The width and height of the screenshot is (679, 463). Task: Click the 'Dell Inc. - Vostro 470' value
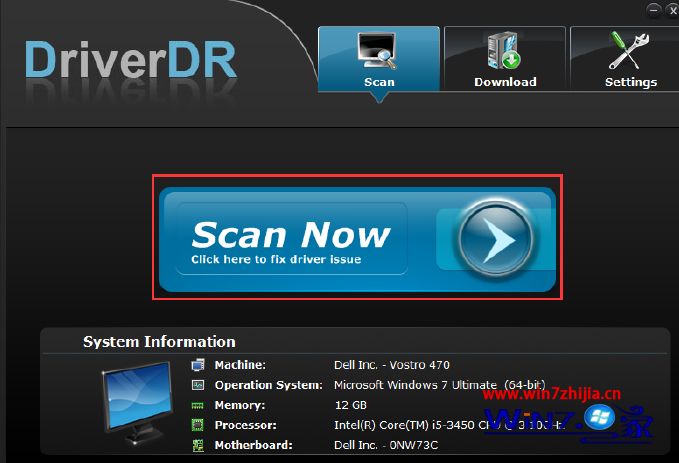(x=392, y=365)
